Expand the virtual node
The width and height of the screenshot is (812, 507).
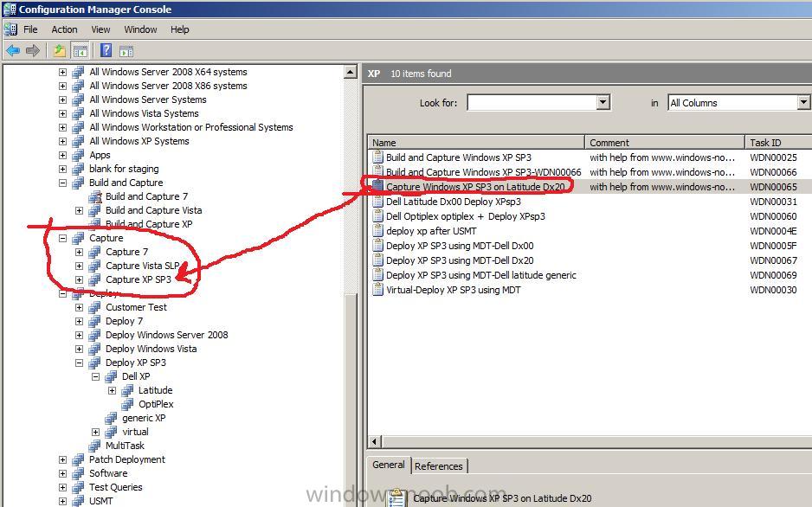(x=96, y=432)
